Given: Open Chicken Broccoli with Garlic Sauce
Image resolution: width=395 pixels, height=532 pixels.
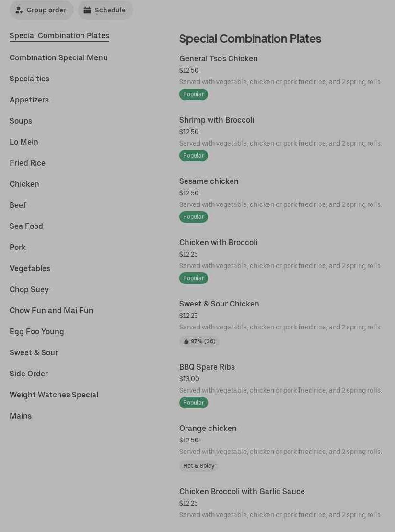Looking at the screenshot, I should [x=242, y=491].
